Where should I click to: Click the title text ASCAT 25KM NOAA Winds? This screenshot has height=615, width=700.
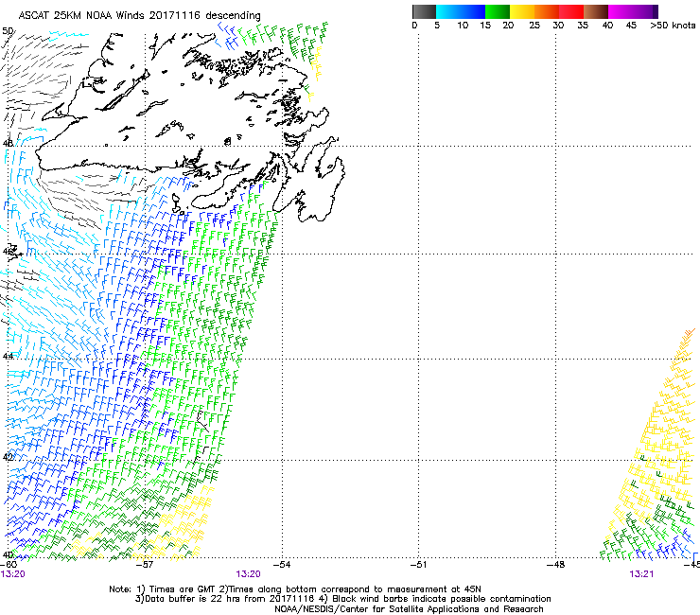point(81,15)
